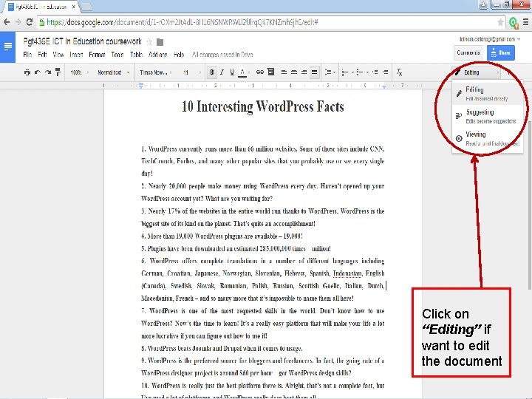Viewport: 532px width, 399px height.
Task: Align text to the left
Action: click(x=284, y=72)
